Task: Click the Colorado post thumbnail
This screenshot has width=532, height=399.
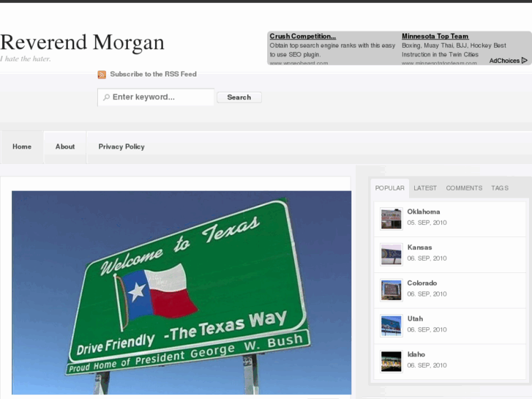Action: coord(391,290)
